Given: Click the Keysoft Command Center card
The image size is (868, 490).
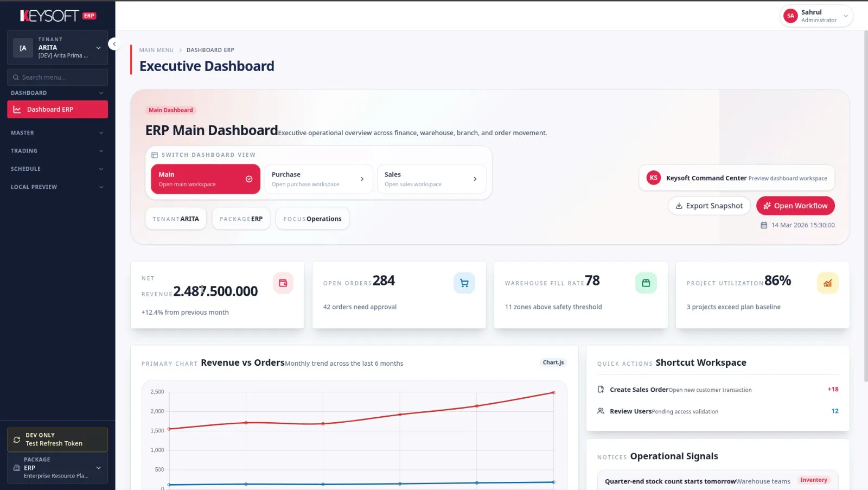Looking at the screenshot, I should pos(737,178).
